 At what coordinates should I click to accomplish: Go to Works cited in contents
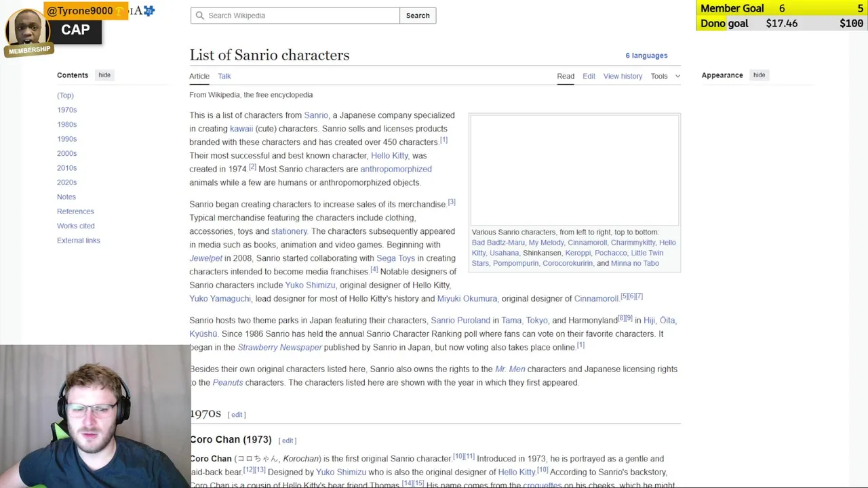(76, 226)
